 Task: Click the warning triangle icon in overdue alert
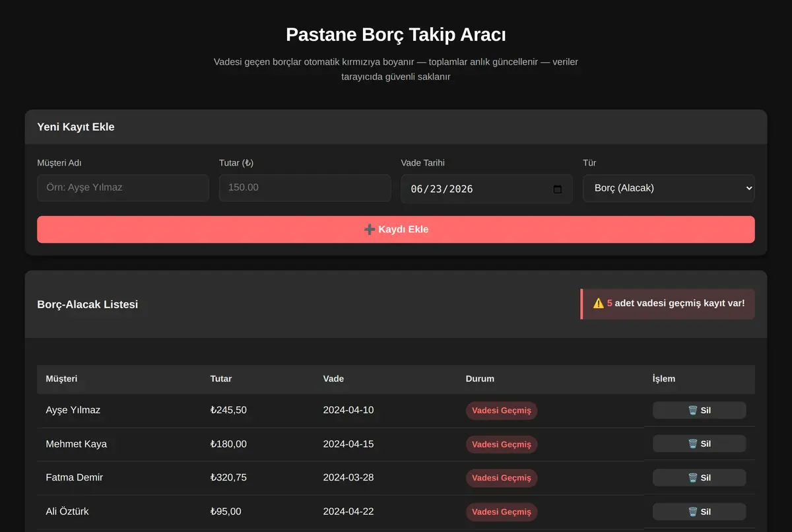click(599, 303)
